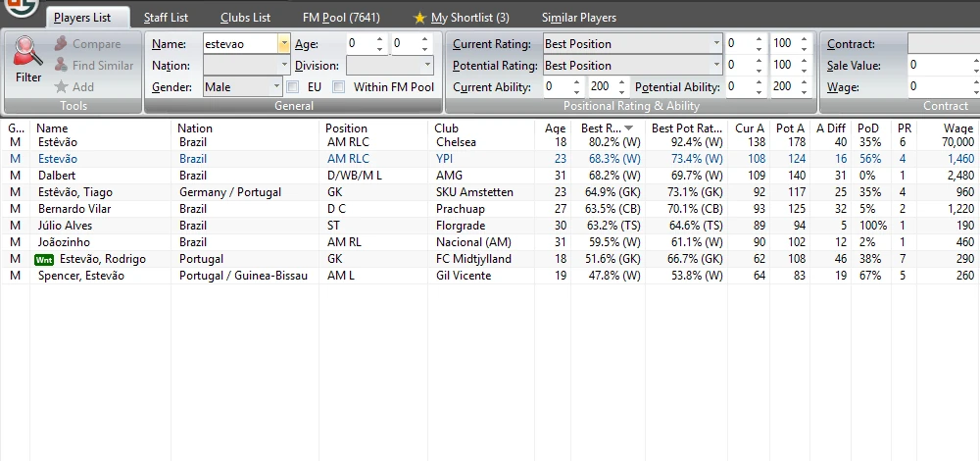
Task: Open the Similar Players tab
Action: [579, 18]
